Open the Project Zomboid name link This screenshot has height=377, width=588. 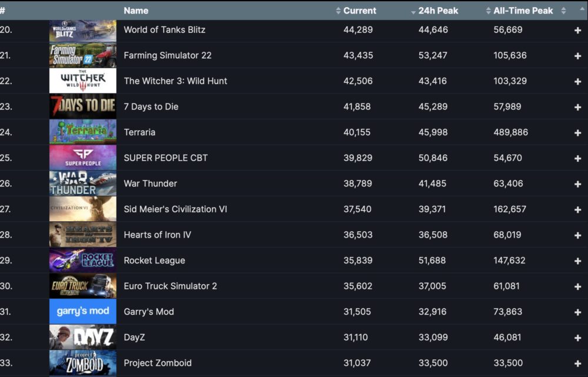tap(158, 363)
